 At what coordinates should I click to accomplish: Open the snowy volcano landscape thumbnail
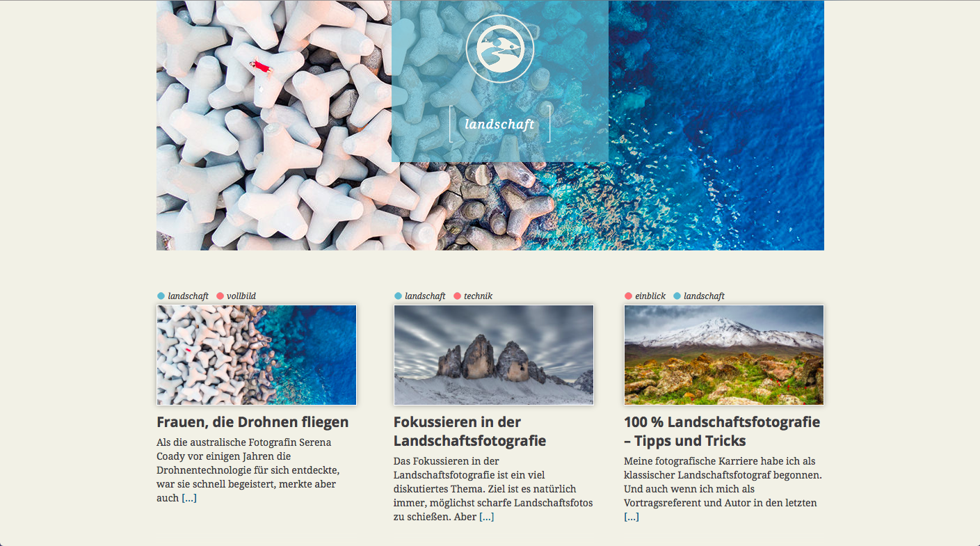(x=724, y=355)
